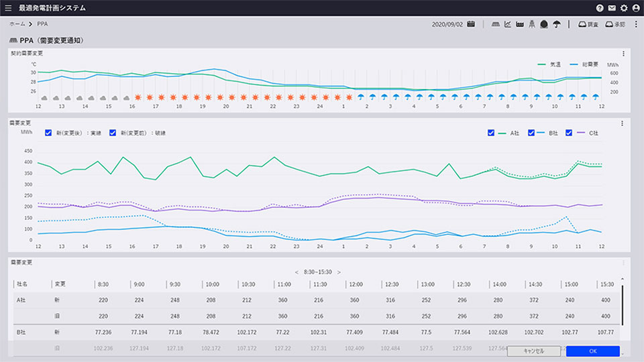Click the 2020/09/02 date field
Screen dimensions: 644x362
(x=447, y=24)
